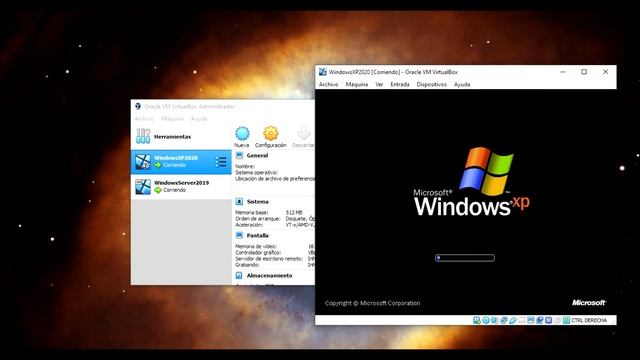The image size is (640, 360).
Task: Click the WindowsServer2019 OS icon in the list
Action: pyautogui.click(x=143, y=187)
